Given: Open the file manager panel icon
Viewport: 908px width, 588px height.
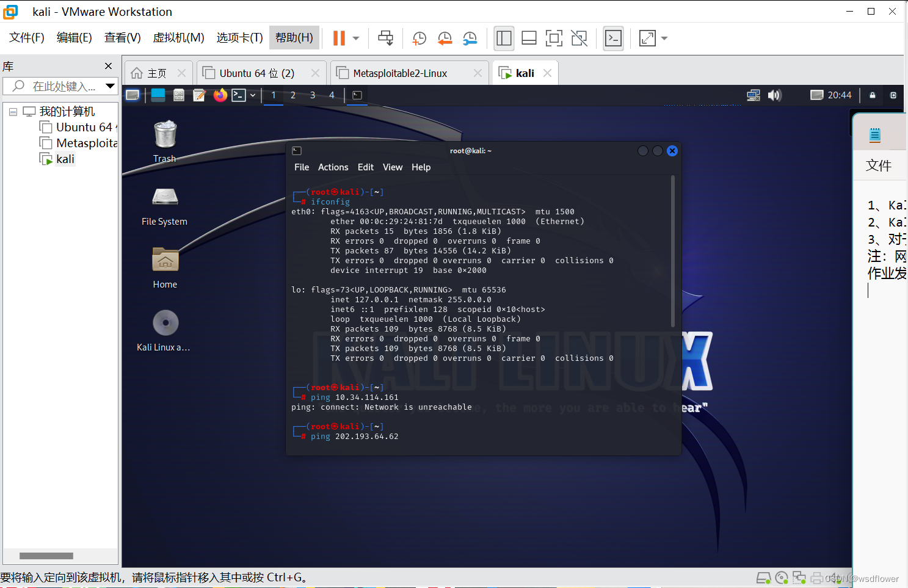Looking at the screenshot, I should tap(179, 95).
